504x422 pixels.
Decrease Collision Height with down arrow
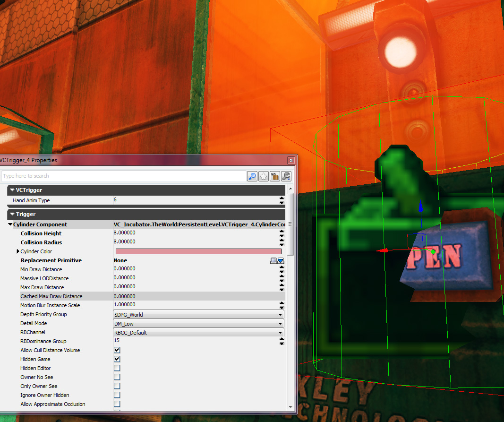[x=282, y=235]
